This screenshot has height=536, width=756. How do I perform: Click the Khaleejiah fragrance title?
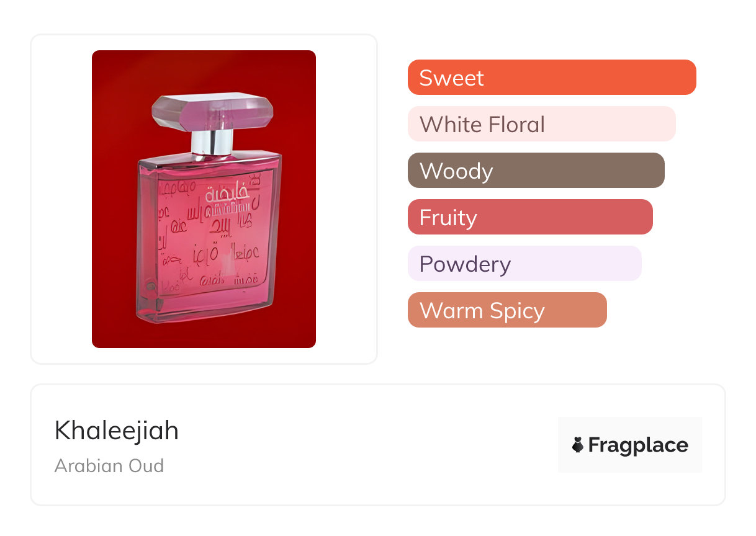117,431
